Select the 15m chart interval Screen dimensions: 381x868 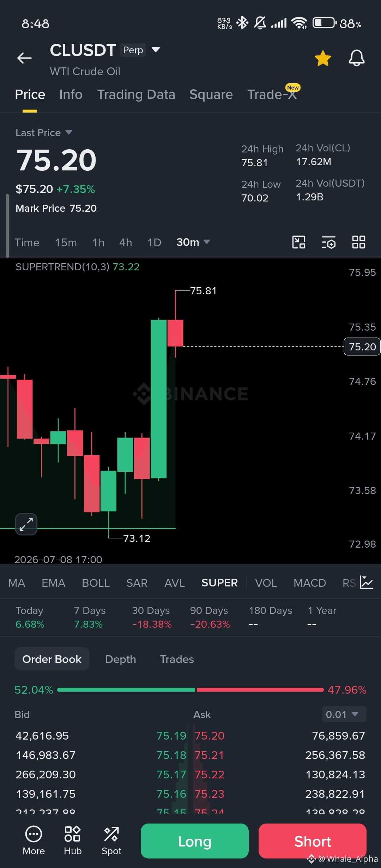point(66,242)
